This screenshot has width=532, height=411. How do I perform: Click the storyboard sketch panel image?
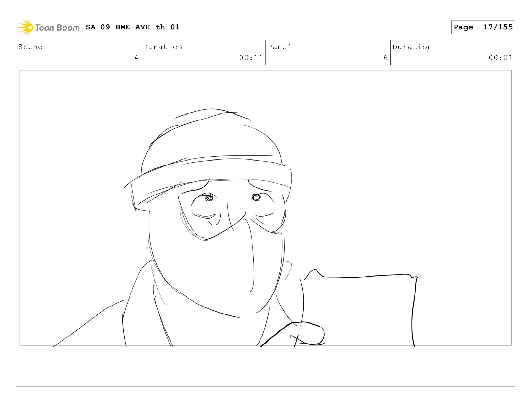coord(266,208)
